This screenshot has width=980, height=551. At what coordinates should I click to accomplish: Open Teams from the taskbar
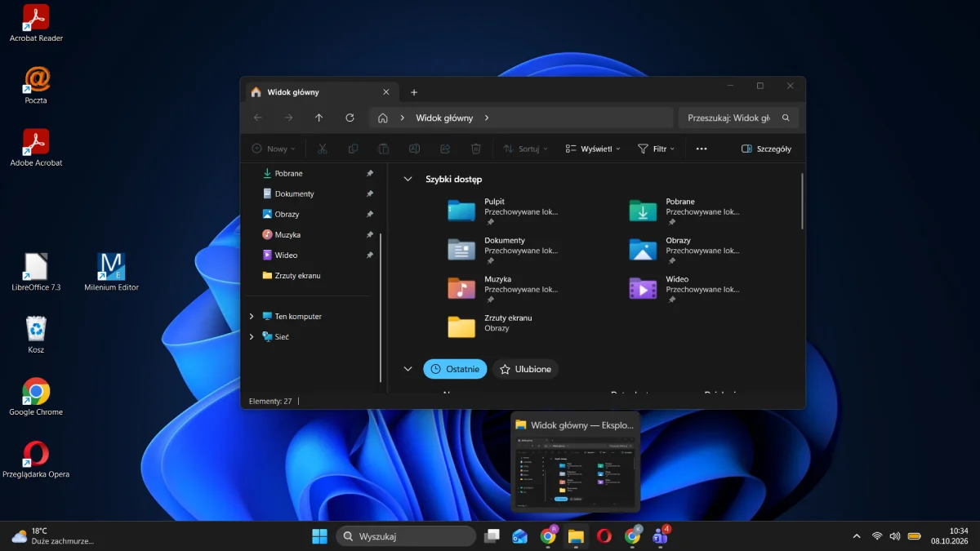(x=660, y=536)
